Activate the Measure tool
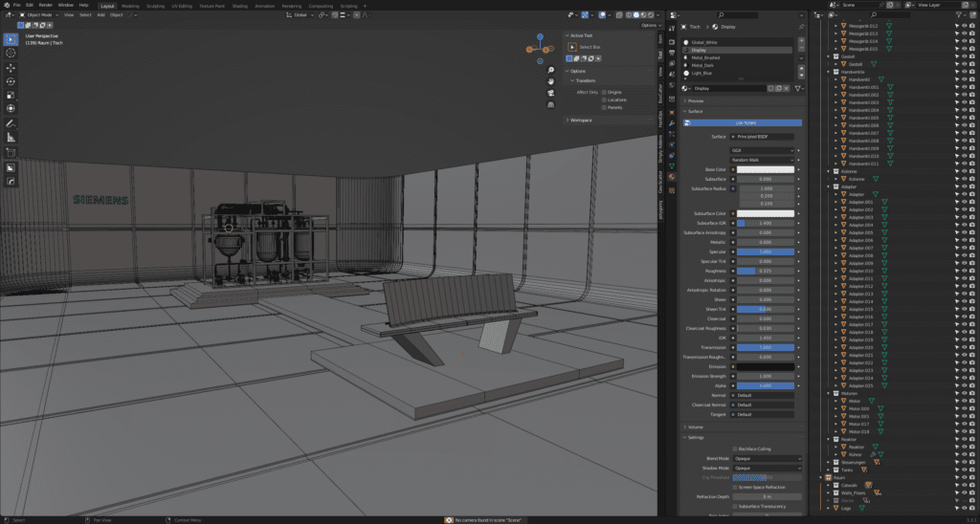This screenshot has width=980, height=524. [x=11, y=138]
